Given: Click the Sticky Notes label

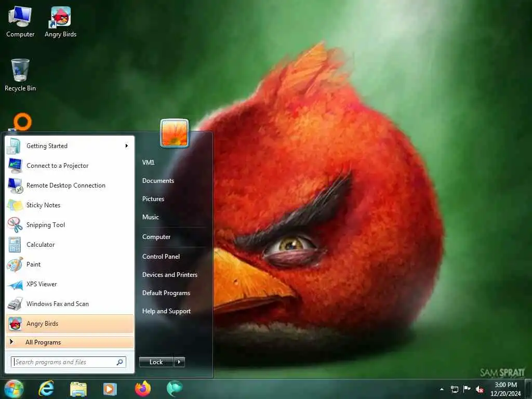Looking at the screenshot, I should pos(44,205).
